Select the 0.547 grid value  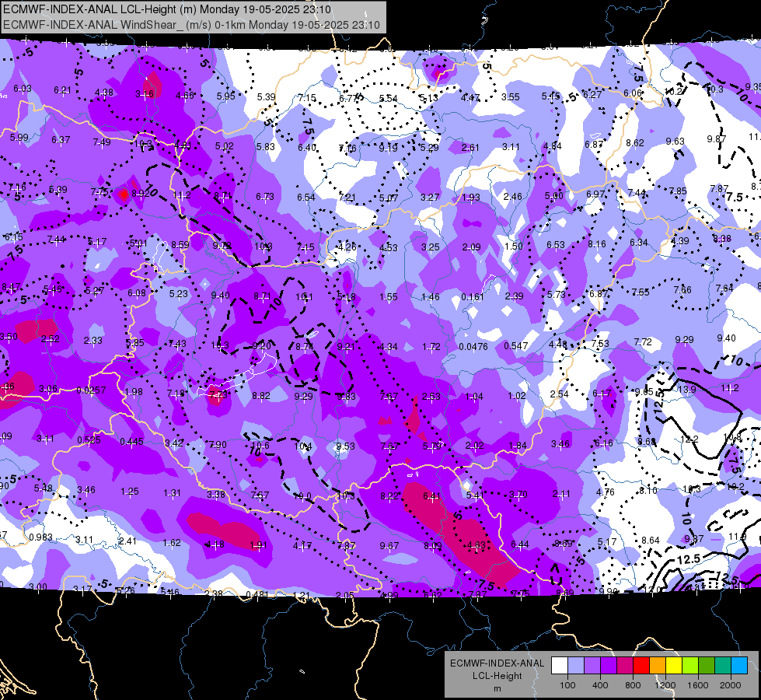click(516, 345)
